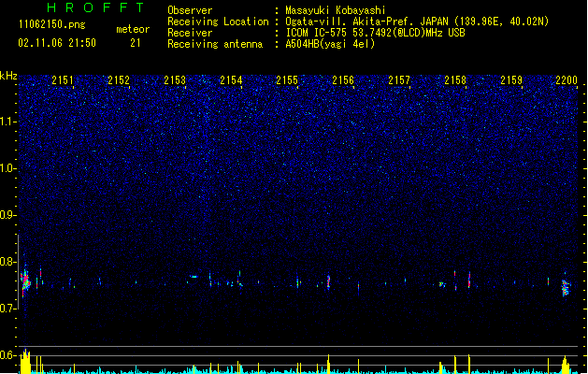
Task: Click the 2157 time marker
Action: (x=399, y=80)
